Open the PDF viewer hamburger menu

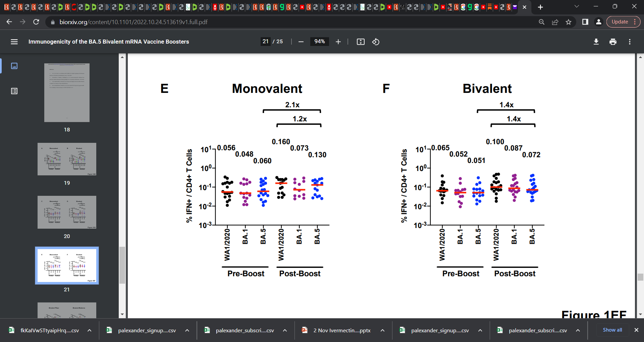click(14, 42)
